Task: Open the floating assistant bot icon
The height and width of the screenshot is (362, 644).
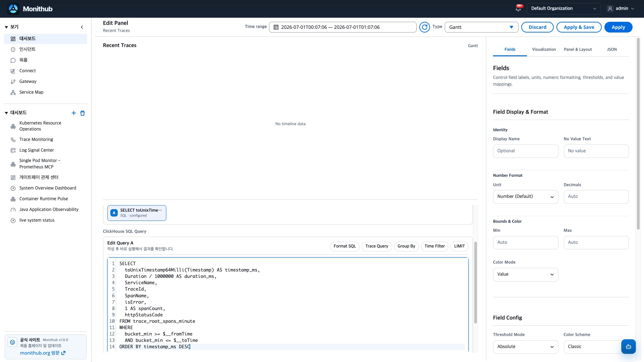Action: (x=628, y=347)
